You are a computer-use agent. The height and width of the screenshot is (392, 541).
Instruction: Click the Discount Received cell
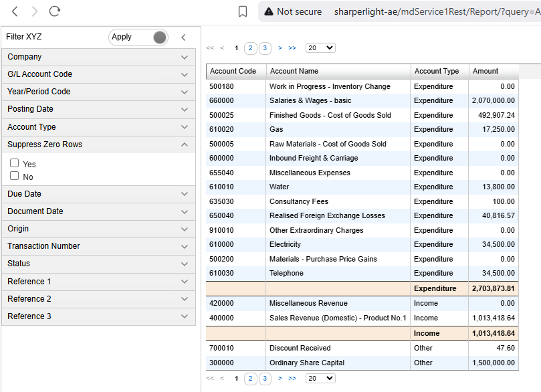pyautogui.click(x=338, y=348)
